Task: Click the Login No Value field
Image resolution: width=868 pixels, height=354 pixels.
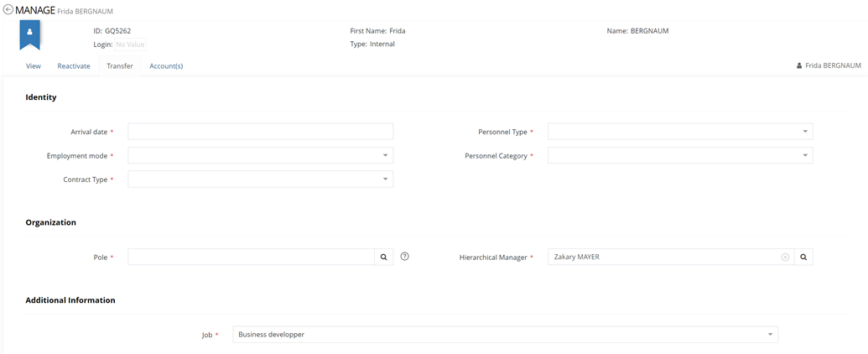Action: point(130,44)
